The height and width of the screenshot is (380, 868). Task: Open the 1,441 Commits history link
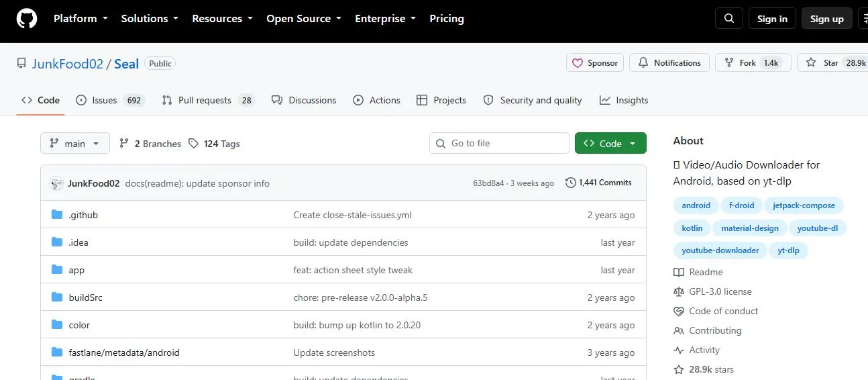(598, 183)
